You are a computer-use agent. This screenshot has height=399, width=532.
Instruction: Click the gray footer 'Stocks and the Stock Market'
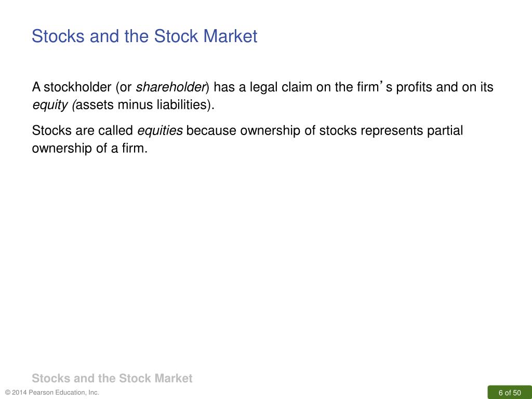pos(112,378)
